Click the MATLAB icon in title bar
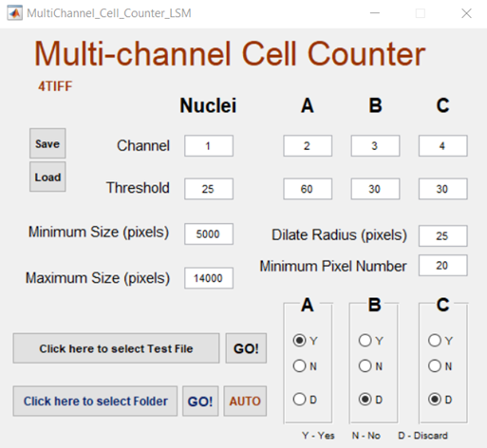 [15, 13]
